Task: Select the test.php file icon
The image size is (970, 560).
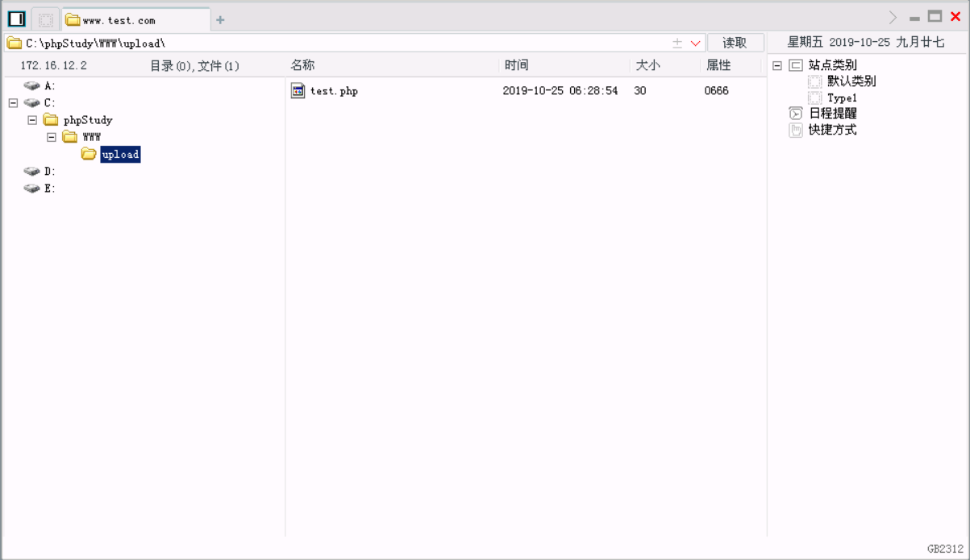Action: click(x=297, y=90)
